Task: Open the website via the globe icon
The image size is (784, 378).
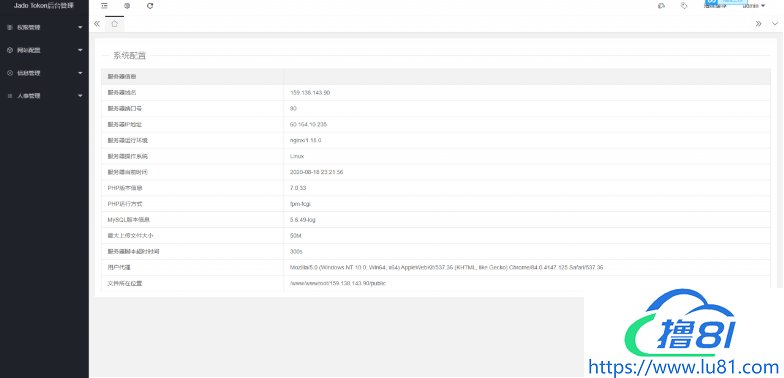Action: pyautogui.click(x=127, y=6)
